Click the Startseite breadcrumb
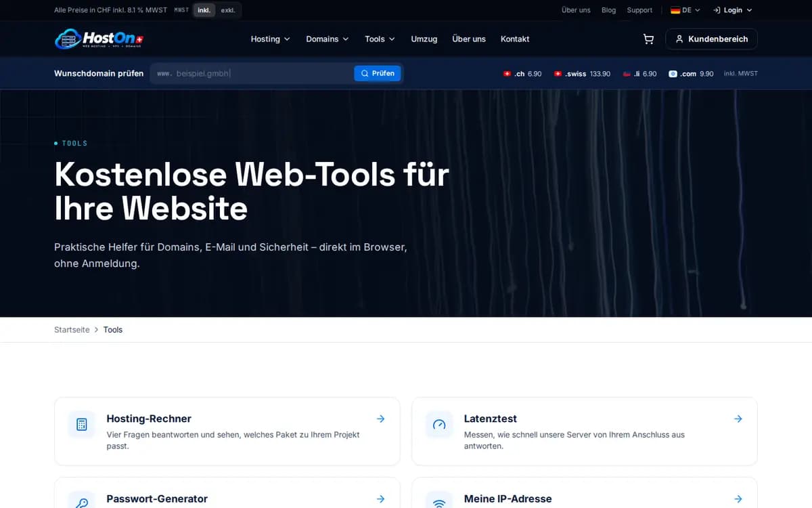The image size is (812, 508). pyautogui.click(x=72, y=330)
